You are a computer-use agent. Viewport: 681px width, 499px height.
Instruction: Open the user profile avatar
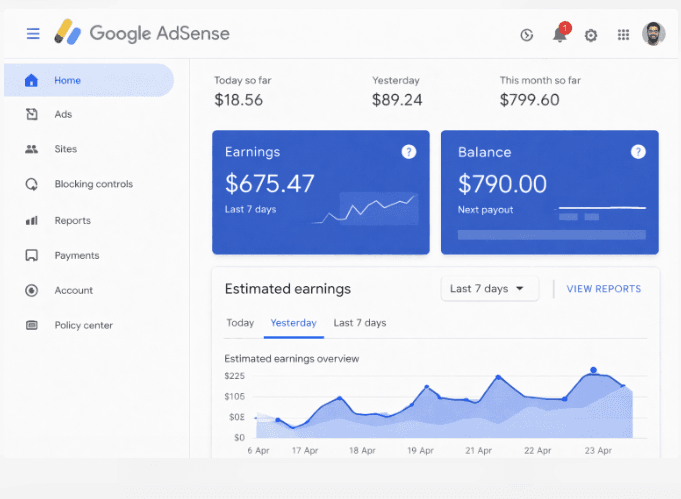[654, 33]
